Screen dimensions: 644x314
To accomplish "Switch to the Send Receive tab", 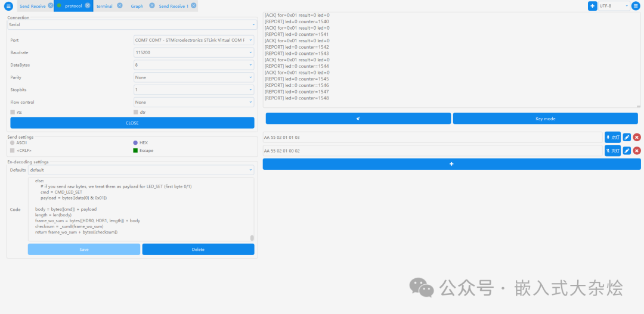I will pyautogui.click(x=33, y=6).
